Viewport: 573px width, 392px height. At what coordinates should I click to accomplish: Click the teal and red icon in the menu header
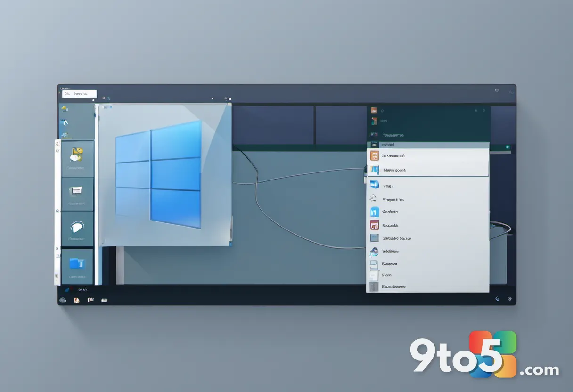374,121
